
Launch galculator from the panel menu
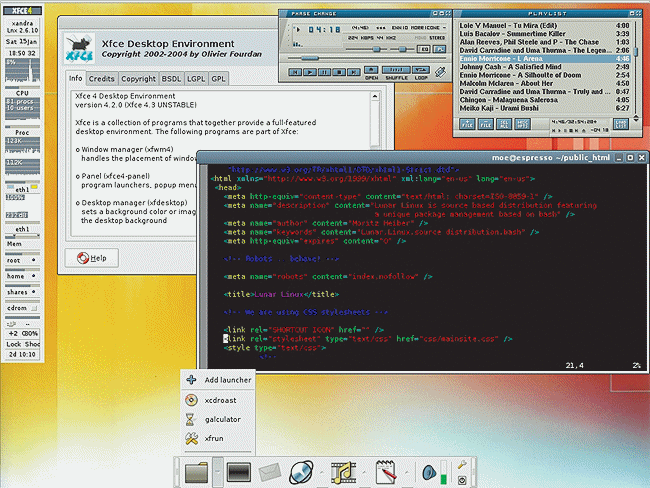click(x=219, y=419)
